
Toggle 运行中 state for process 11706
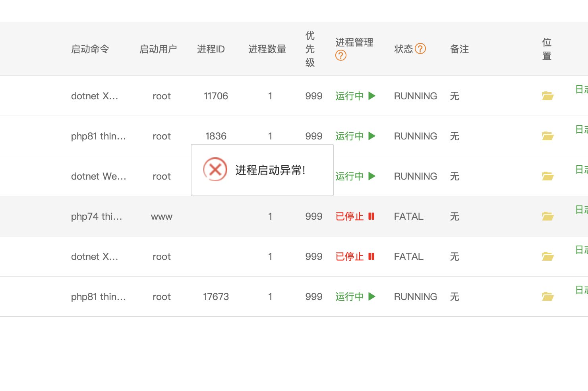point(355,96)
